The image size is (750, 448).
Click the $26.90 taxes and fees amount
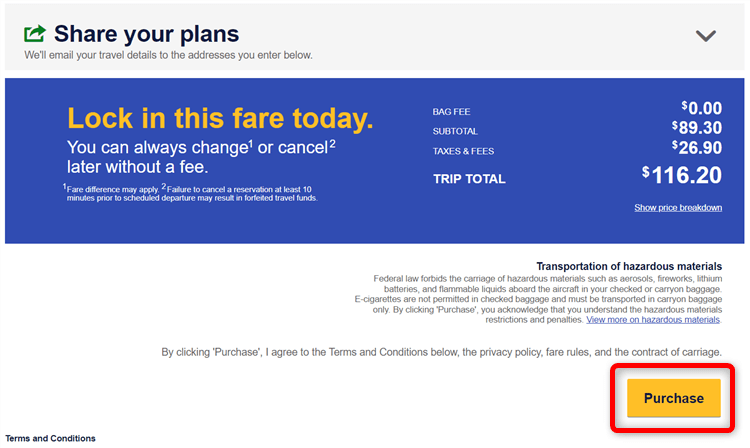(x=696, y=148)
